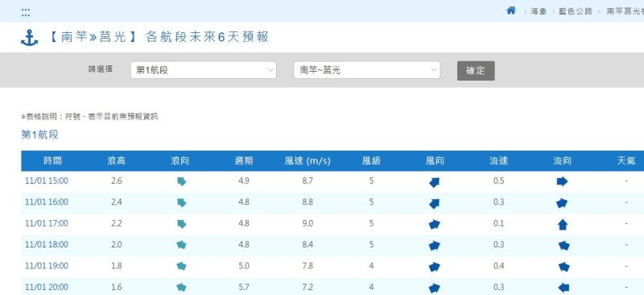Click current direction arrow for 11/01 17:00
This screenshot has height=295, width=644.
point(563,224)
